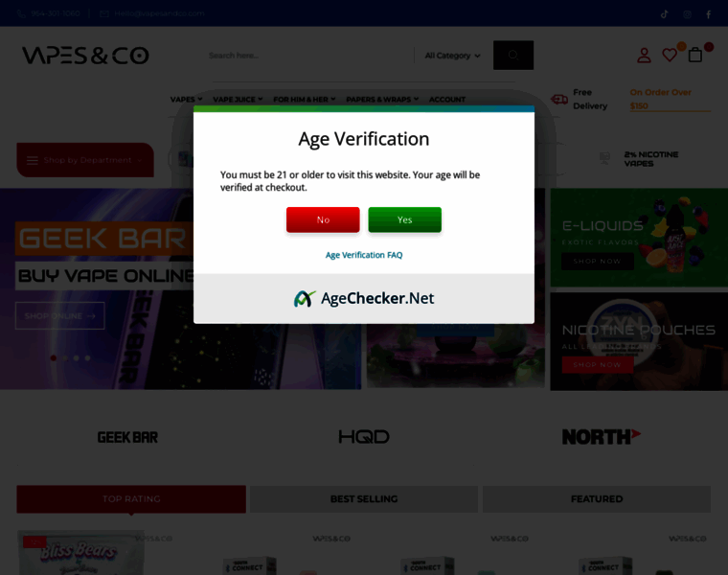Select the third carousel dot

coord(76,358)
